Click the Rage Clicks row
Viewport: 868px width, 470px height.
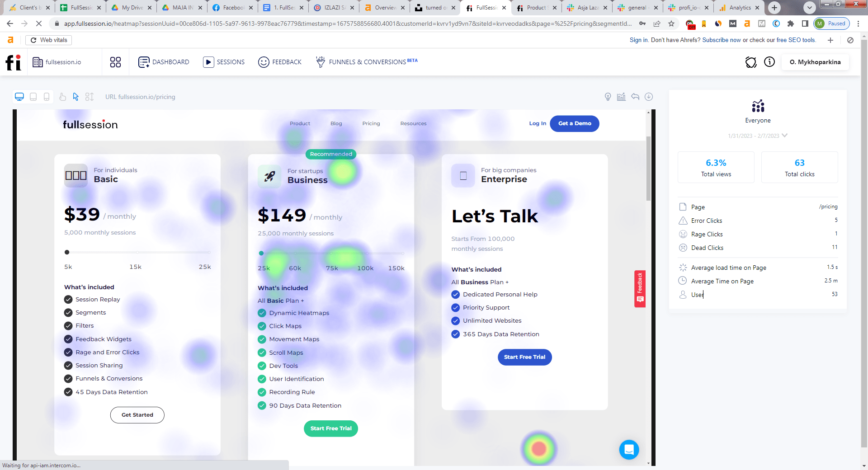point(758,234)
